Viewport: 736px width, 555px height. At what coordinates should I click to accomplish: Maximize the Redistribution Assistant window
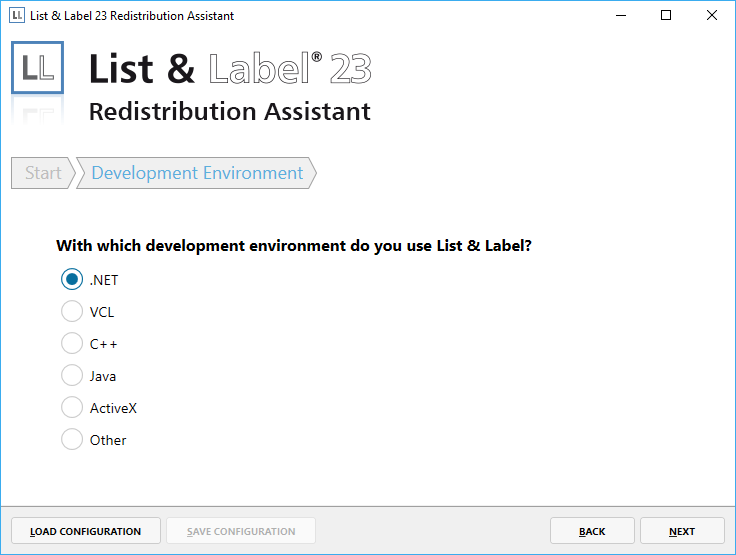coord(666,15)
